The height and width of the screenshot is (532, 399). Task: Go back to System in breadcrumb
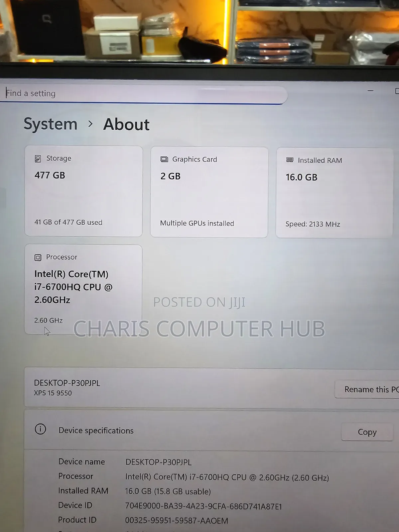point(51,124)
